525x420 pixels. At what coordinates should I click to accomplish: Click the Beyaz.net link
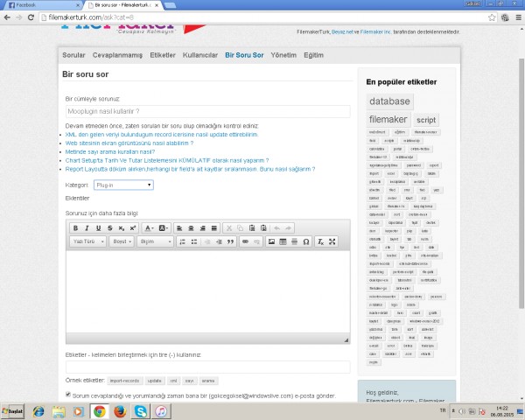(x=342, y=32)
